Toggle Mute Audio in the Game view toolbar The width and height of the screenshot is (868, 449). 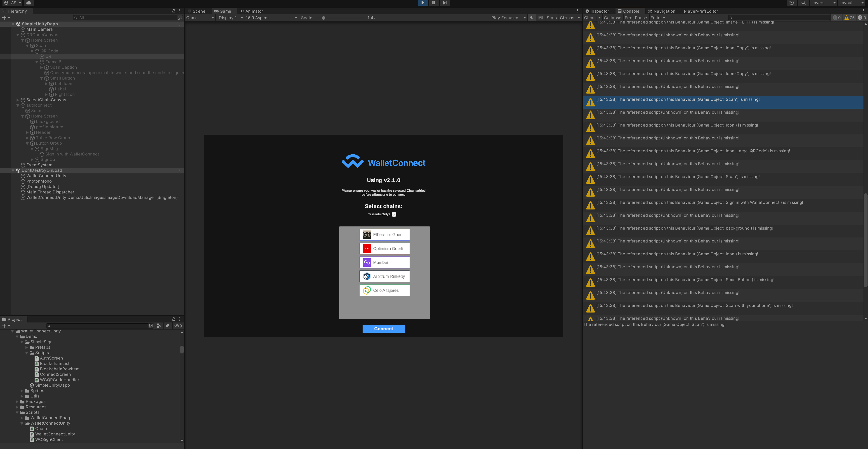click(532, 18)
